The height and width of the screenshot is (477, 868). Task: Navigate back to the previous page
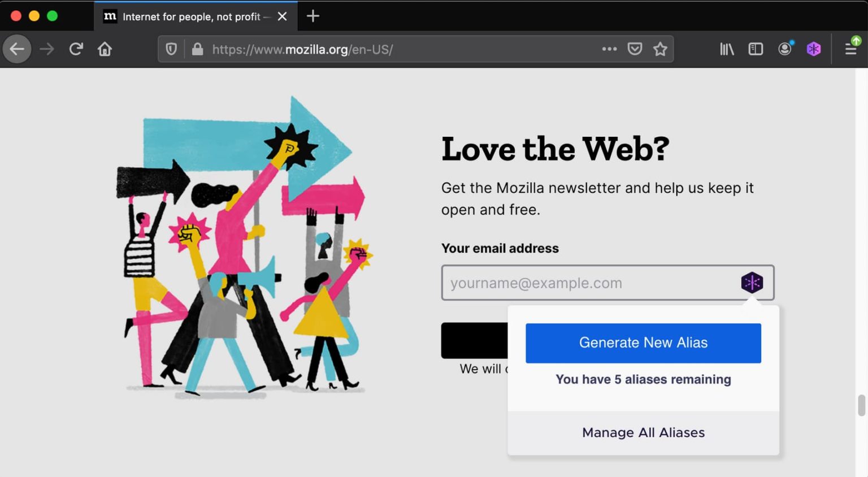[17, 49]
